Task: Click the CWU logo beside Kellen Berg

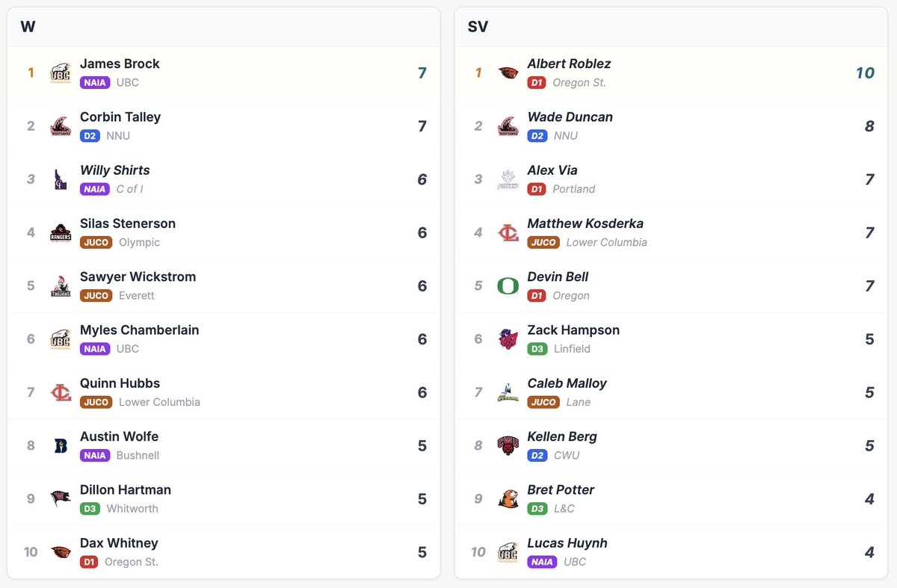Action: point(508,446)
